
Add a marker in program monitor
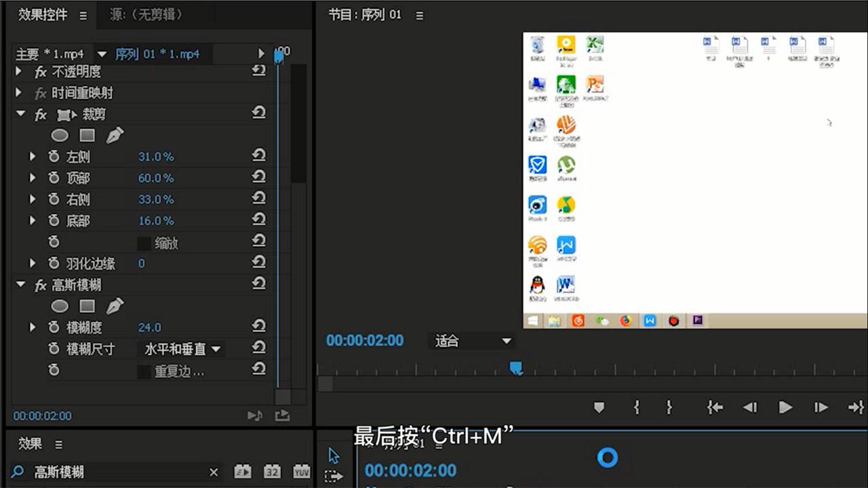[599, 407]
